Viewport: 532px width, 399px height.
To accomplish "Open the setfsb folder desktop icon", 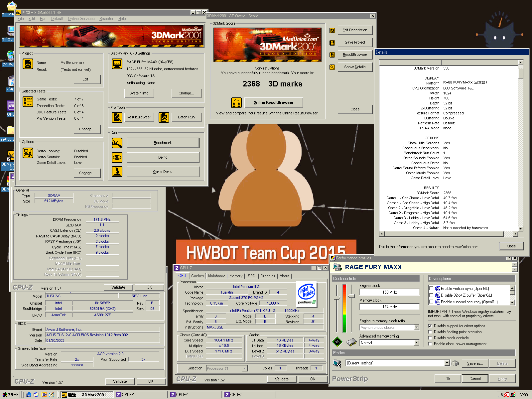I will [11, 130].
